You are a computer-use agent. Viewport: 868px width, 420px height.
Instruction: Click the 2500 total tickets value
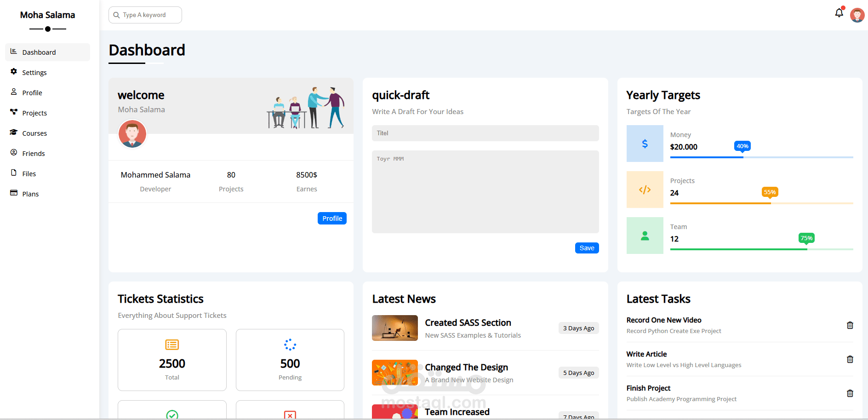172,363
